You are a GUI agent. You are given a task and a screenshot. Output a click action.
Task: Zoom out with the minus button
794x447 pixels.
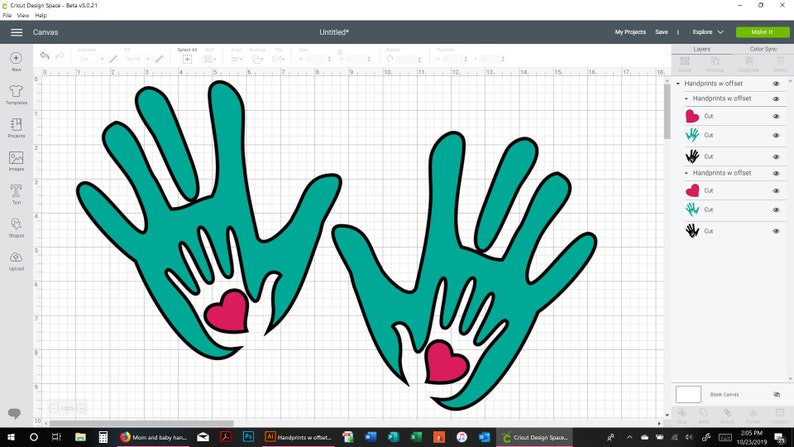click(x=54, y=408)
